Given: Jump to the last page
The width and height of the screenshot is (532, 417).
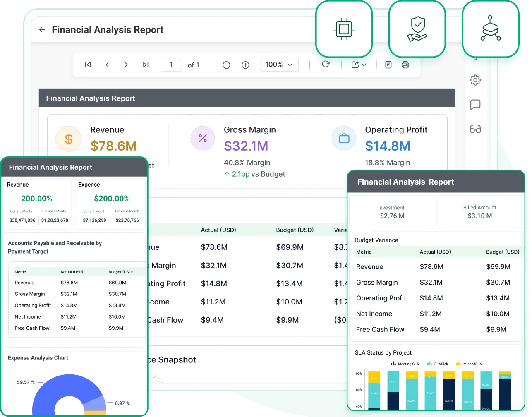Looking at the screenshot, I should click(x=145, y=65).
